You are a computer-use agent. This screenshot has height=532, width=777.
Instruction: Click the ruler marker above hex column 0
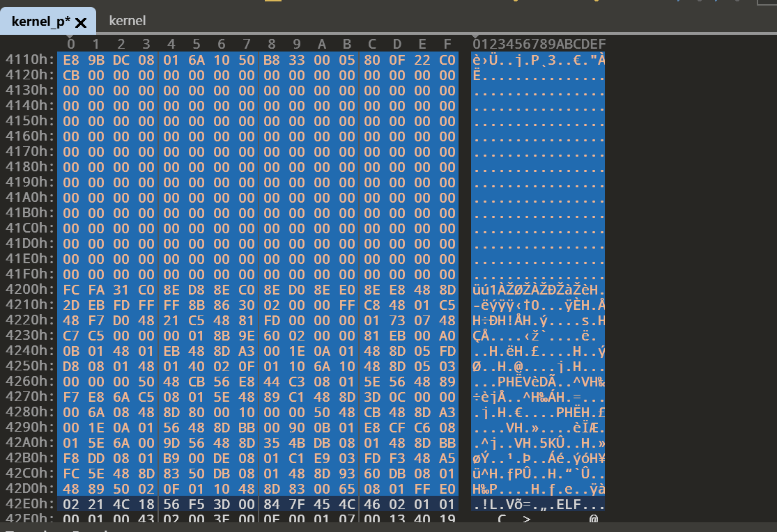(x=69, y=35)
